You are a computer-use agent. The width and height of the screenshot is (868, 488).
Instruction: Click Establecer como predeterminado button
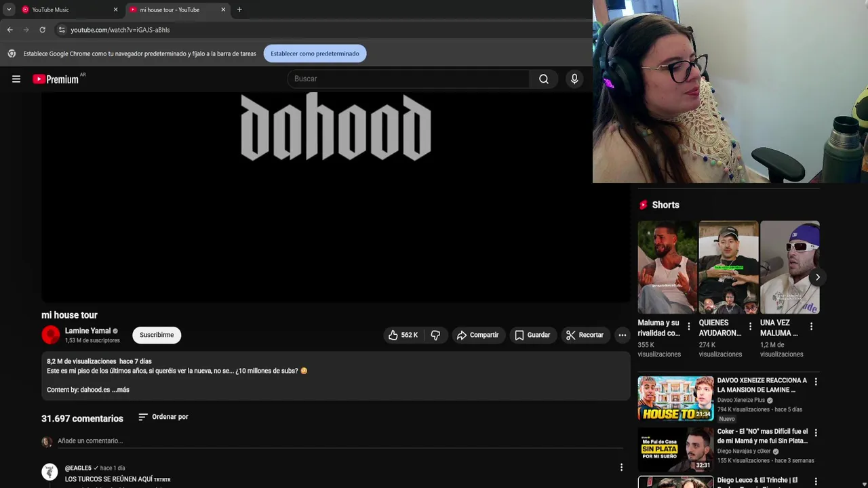(x=315, y=54)
